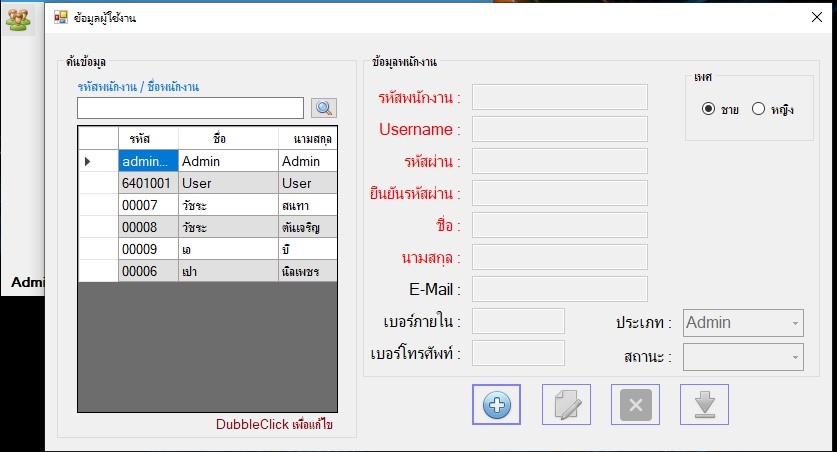Close the ข้อมูลผู้ใช้งาน window
This screenshot has height=452, width=837.
[x=815, y=17]
